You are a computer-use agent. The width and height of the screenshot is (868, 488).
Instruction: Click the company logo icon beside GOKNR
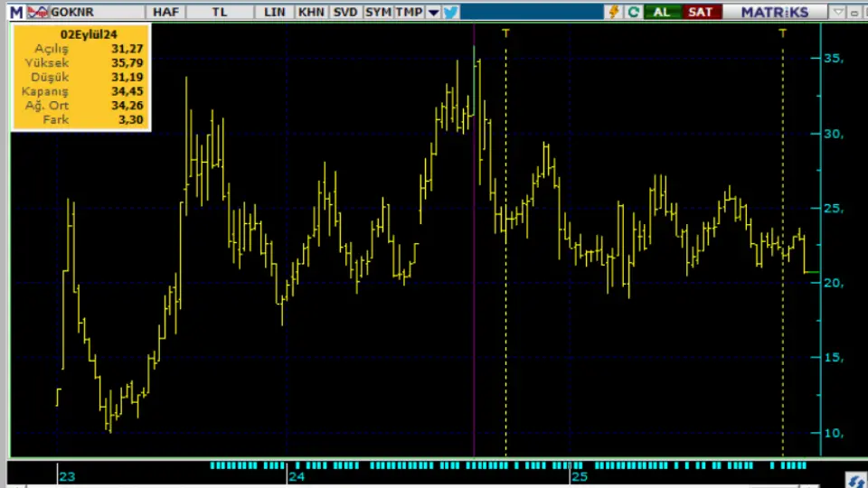38,12
